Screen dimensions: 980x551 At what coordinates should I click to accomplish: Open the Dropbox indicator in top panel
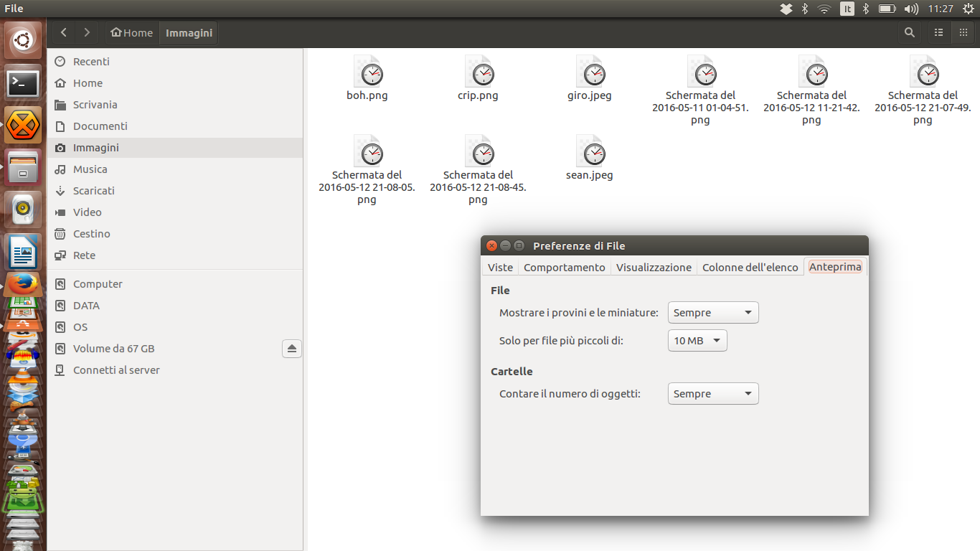(x=786, y=9)
